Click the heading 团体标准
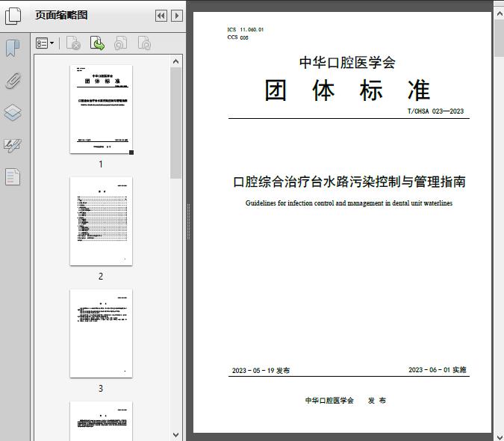 click(x=347, y=90)
